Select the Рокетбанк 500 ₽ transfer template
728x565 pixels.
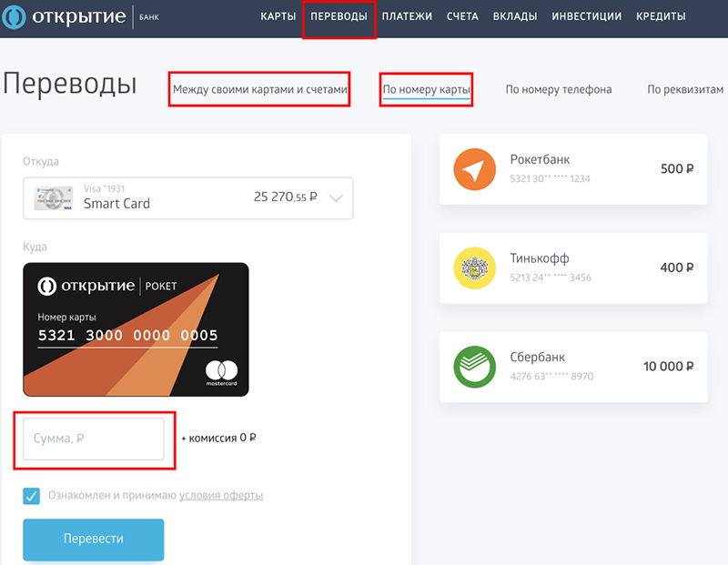click(x=573, y=169)
